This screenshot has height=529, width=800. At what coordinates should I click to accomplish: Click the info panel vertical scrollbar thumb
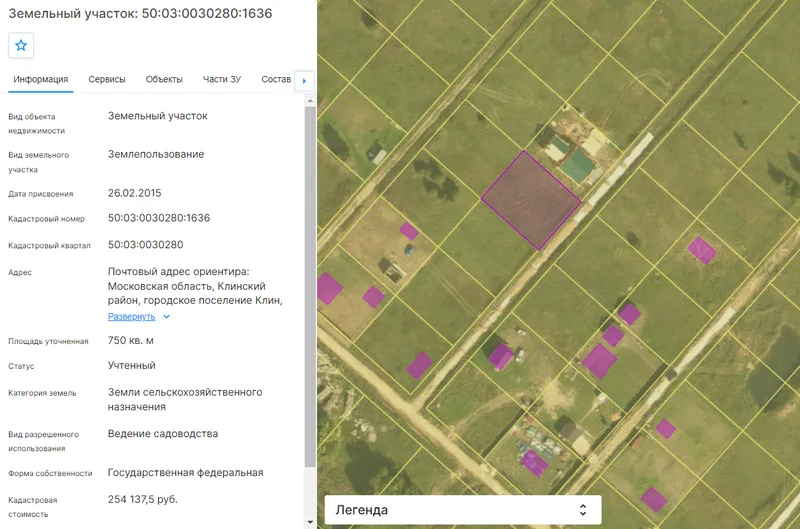(310, 286)
